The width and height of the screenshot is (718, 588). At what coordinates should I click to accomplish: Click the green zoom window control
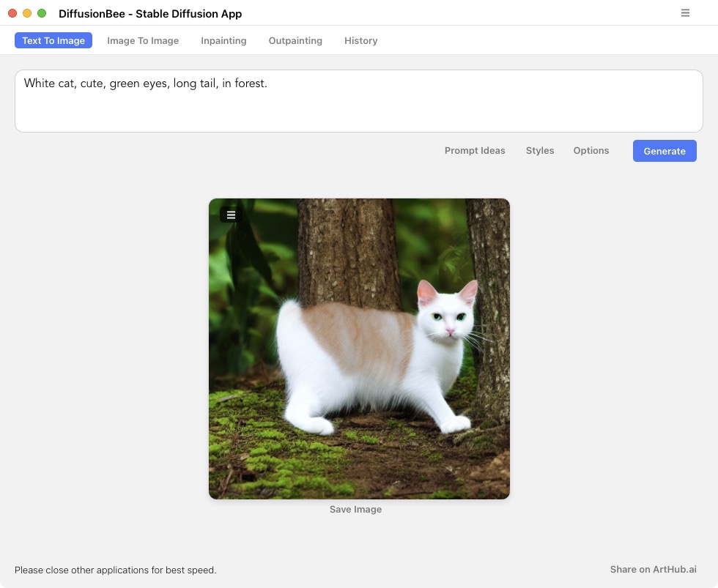coord(41,12)
